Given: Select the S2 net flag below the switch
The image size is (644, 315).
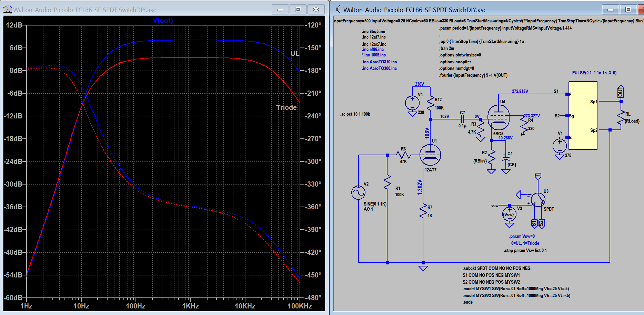Looking at the screenshot, I should pyautogui.click(x=541, y=224).
